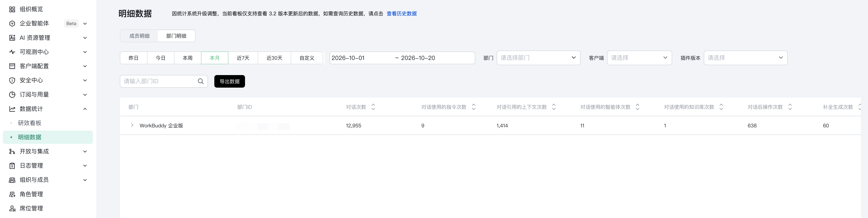This screenshot has width=868, height=218.
Task: Click the 安全中心 shield icon
Action: coord(12,80)
